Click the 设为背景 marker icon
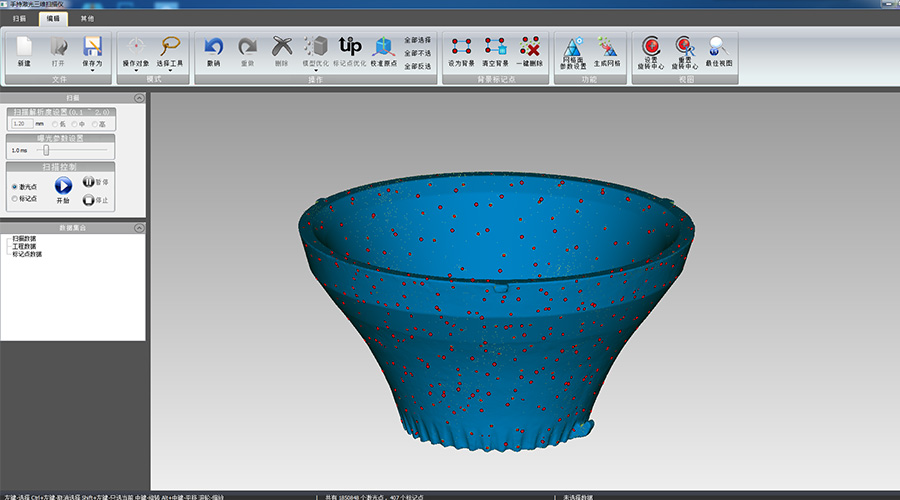This screenshot has width=900, height=500. coord(462,47)
